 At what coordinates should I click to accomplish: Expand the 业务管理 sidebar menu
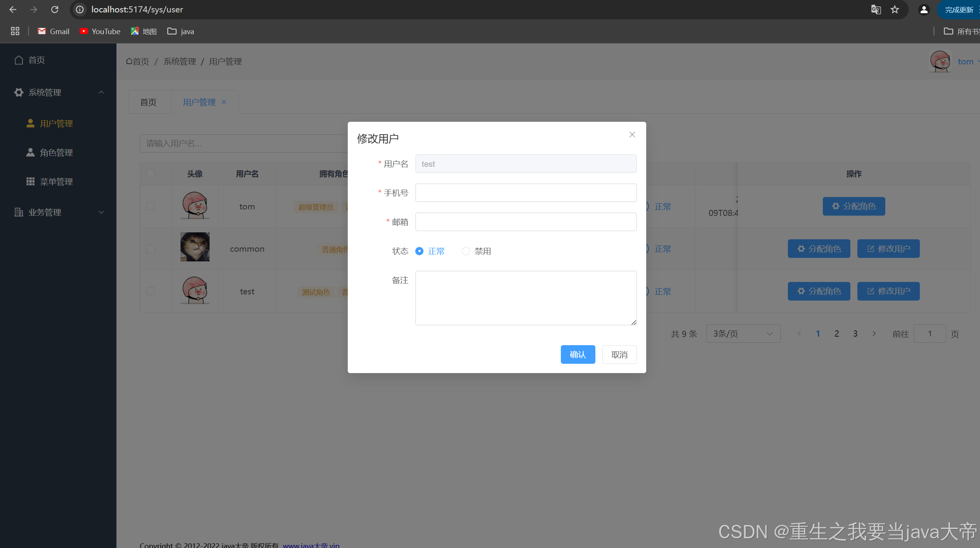click(x=58, y=212)
